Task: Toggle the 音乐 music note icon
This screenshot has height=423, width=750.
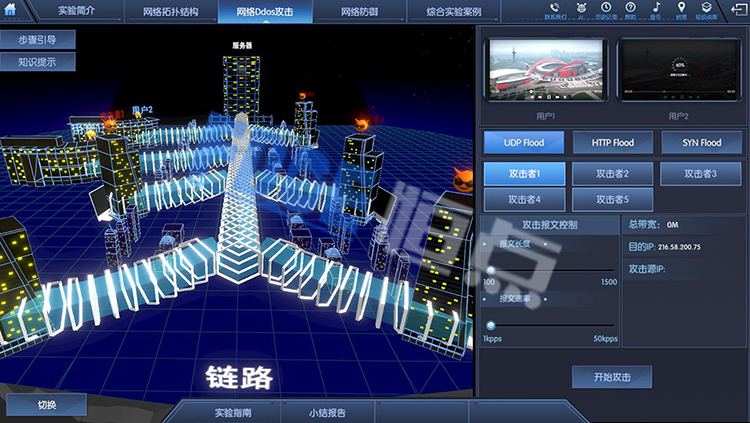Action: [656, 8]
